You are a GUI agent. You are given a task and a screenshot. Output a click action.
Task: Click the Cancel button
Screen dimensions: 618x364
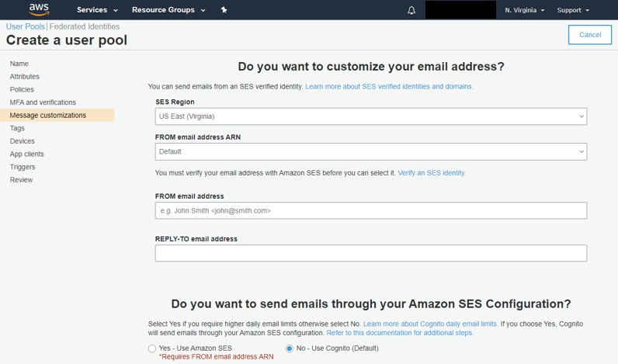click(590, 34)
